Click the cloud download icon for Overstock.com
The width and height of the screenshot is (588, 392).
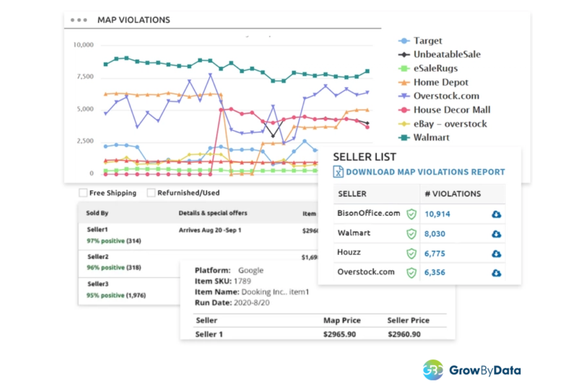(x=496, y=273)
